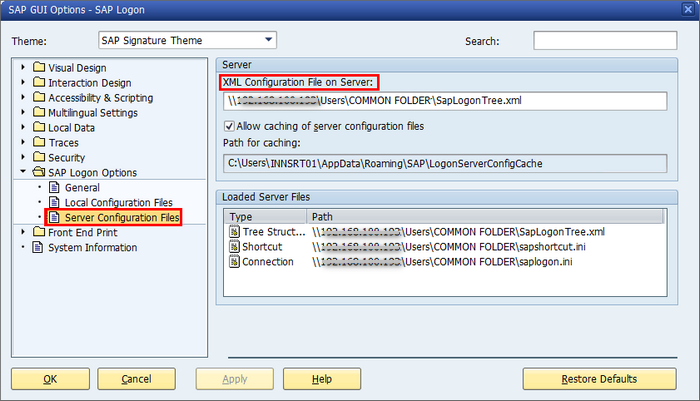Click the Front End Print folder icon
Screen dimensions: 700x401
39,232
